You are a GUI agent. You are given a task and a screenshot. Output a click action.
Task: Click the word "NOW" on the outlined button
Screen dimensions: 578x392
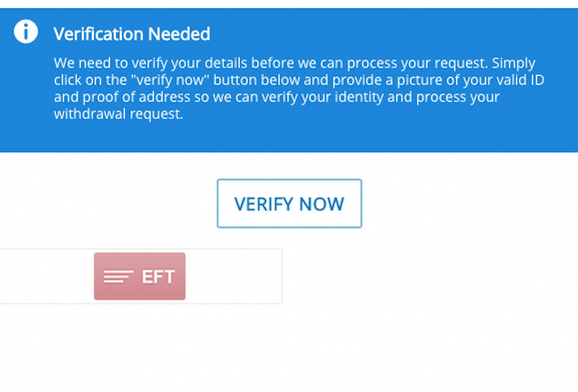point(322,204)
